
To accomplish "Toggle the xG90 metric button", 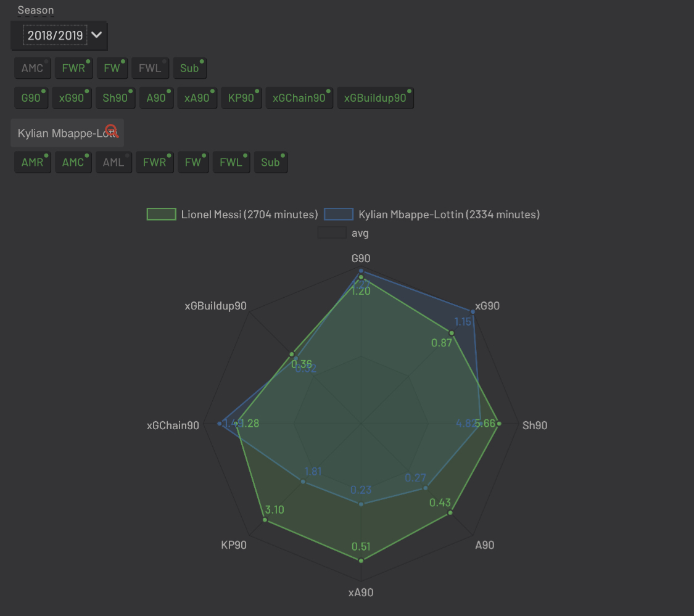I will [x=72, y=98].
